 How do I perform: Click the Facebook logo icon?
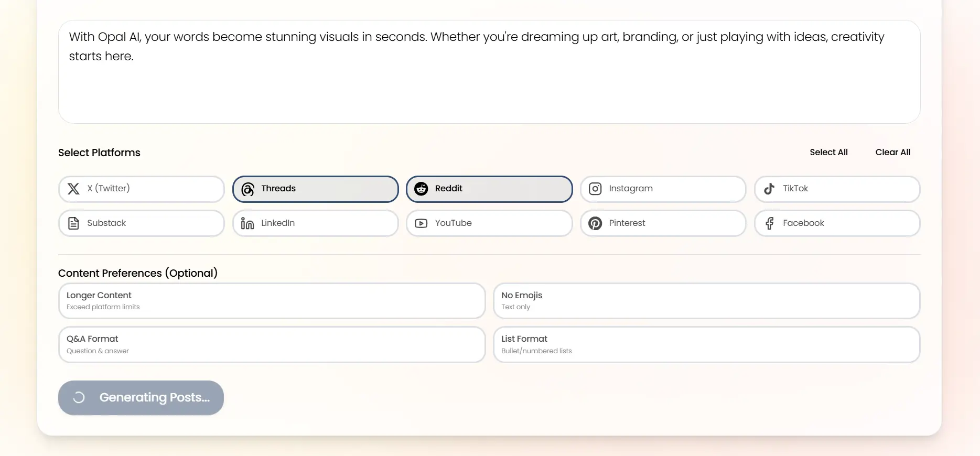coord(769,223)
